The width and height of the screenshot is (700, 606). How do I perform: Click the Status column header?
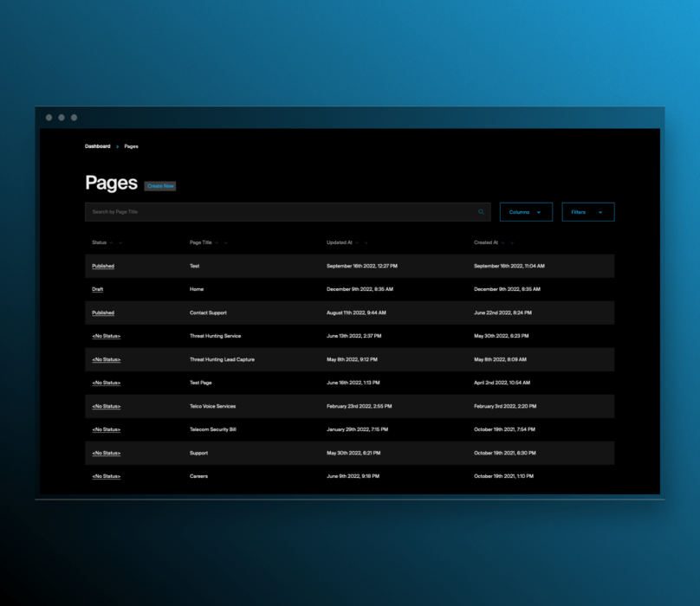[99, 242]
